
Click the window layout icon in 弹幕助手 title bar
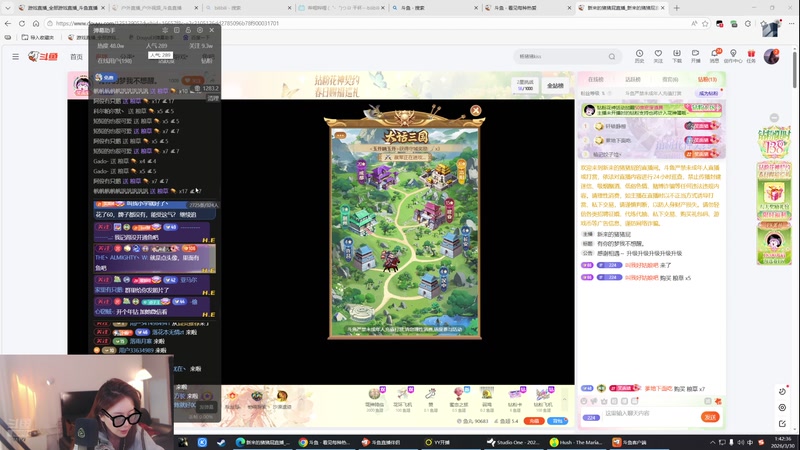pos(177,30)
